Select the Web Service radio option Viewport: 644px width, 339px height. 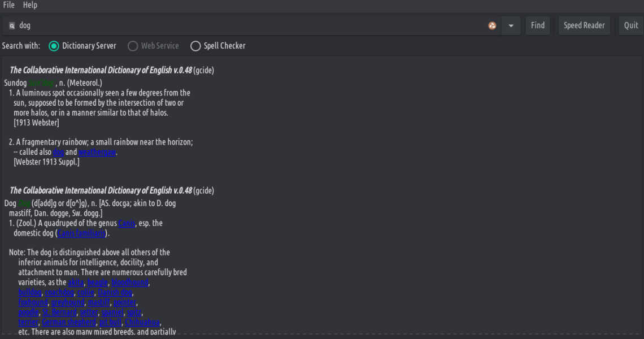133,46
